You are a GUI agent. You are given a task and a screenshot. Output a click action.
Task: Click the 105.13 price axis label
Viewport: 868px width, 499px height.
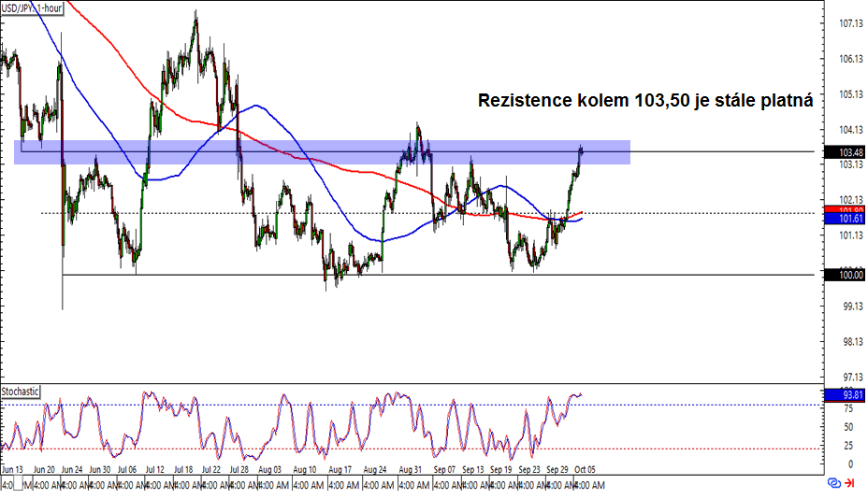click(851, 94)
